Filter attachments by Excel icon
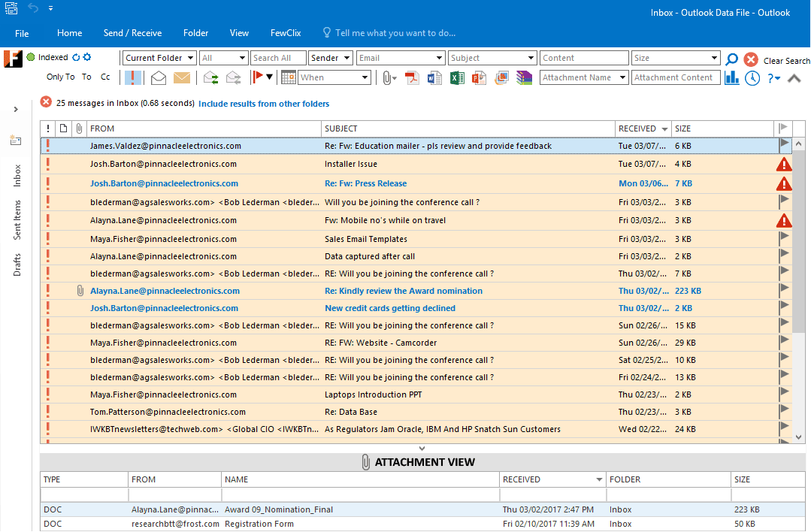The width and height of the screenshot is (811, 532). click(457, 77)
